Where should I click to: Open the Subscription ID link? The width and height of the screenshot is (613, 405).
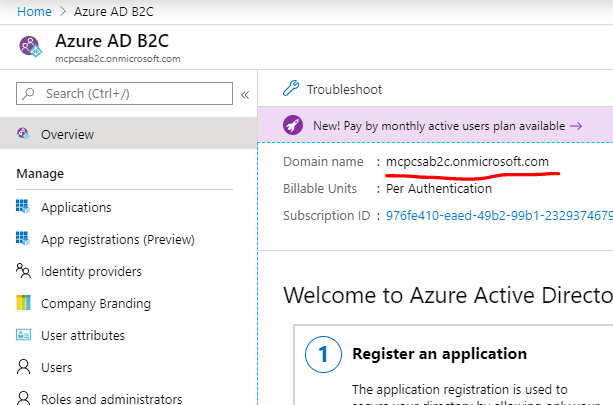click(x=499, y=215)
